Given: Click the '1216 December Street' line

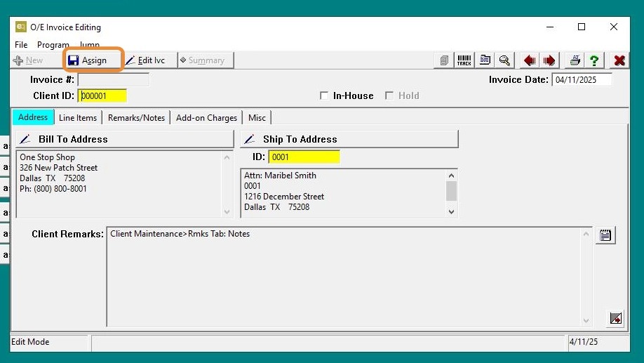Looking at the screenshot, I should pos(284,197).
